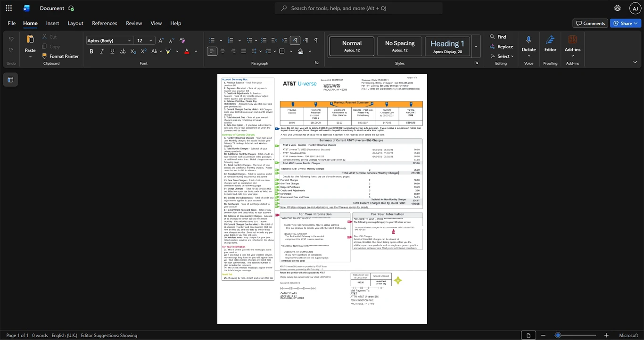
Task: Open the Comments pane
Action: pyautogui.click(x=590, y=23)
